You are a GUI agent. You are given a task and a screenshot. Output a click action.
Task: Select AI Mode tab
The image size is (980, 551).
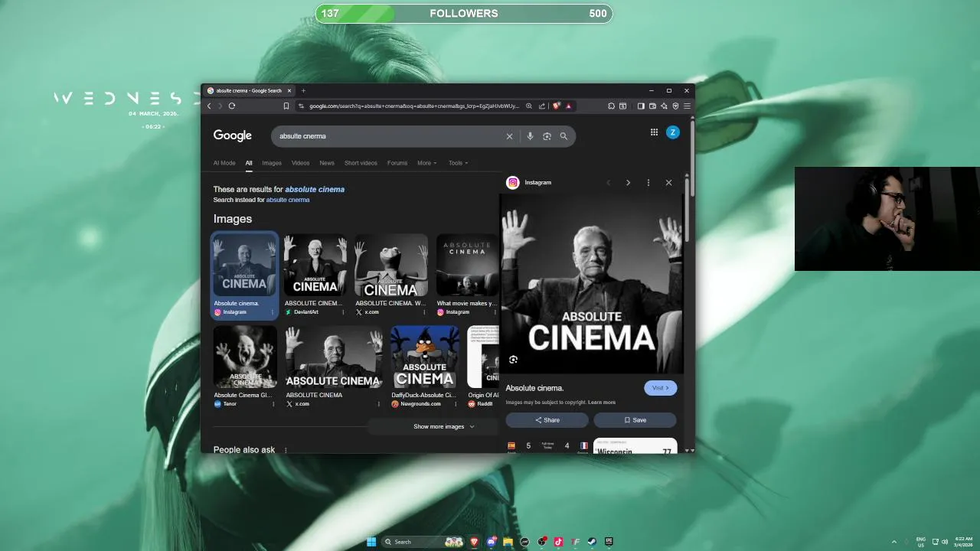tap(224, 163)
